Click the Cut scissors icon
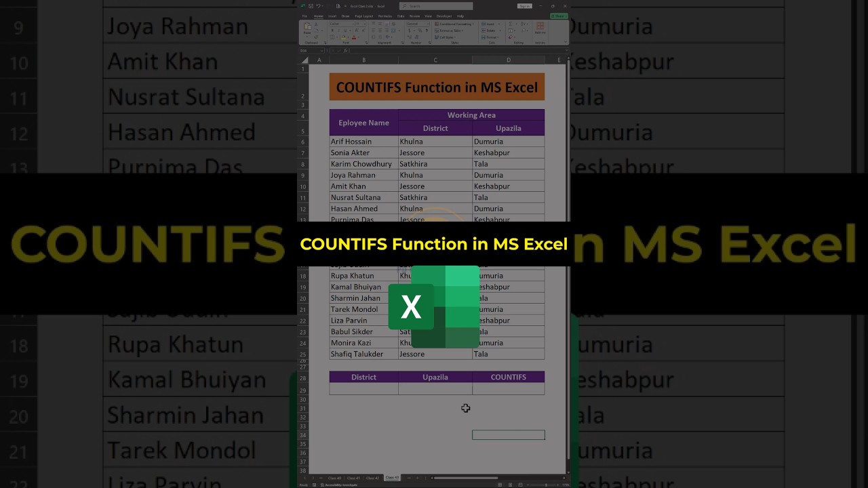Image resolution: width=868 pixels, height=488 pixels. tap(316, 24)
